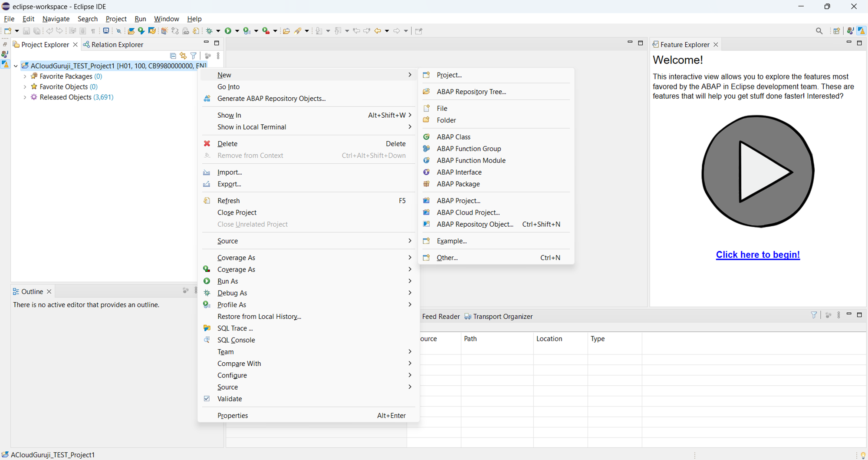Switch to the Relation Explorer tab
The image size is (868, 460).
(117, 44)
